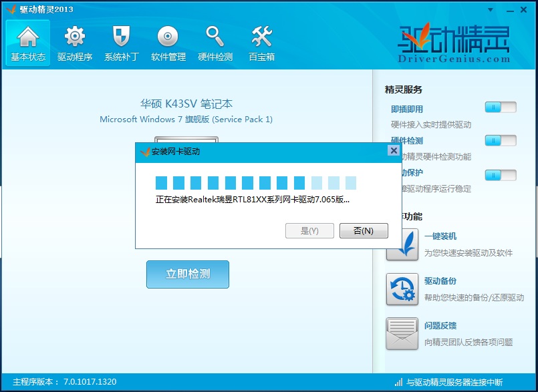The height and width of the screenshot is (392, 538).
Task: Click the 驱动精灵 DriverGenius.com logo
Action: point(454,43)
